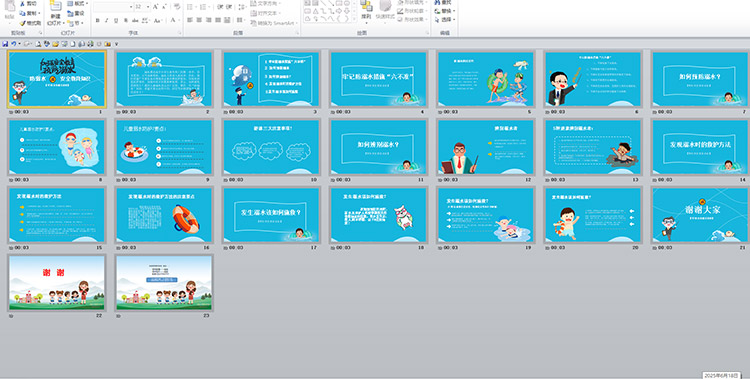Click the New Slide icon
This screenshot has width=750, height=379.
click(x=55, y=6)
